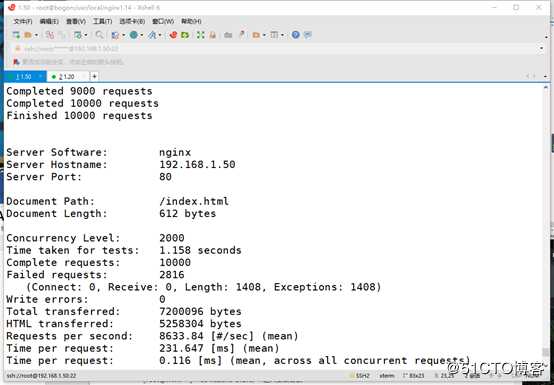Click the globe encoding icon
554x385 pixels.
point(134,35)
